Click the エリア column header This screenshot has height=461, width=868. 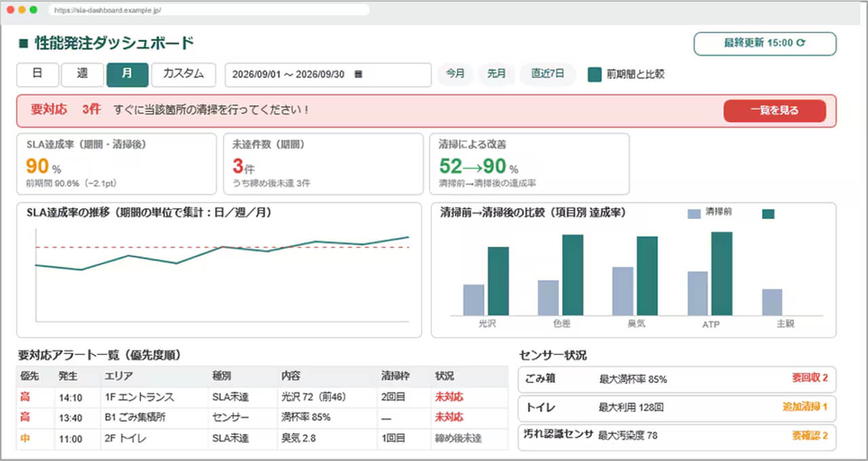[x=119, y=376]
